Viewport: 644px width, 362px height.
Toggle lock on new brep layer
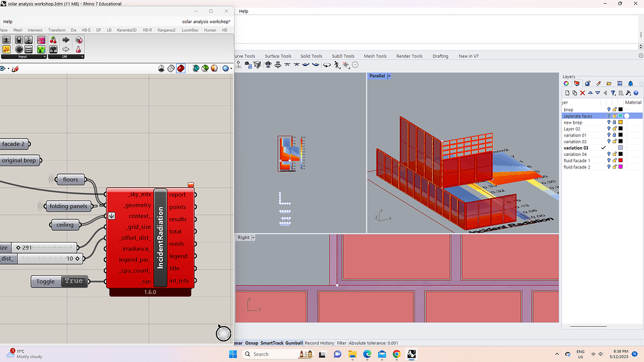pyautogui.click(x=614, y=123)
